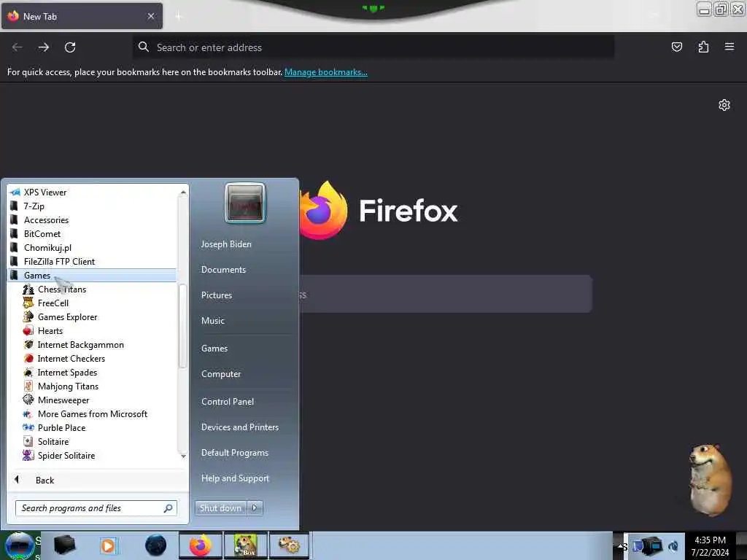Open Computer from Start menu
This screenshot has height=560, width=747.
220,374
